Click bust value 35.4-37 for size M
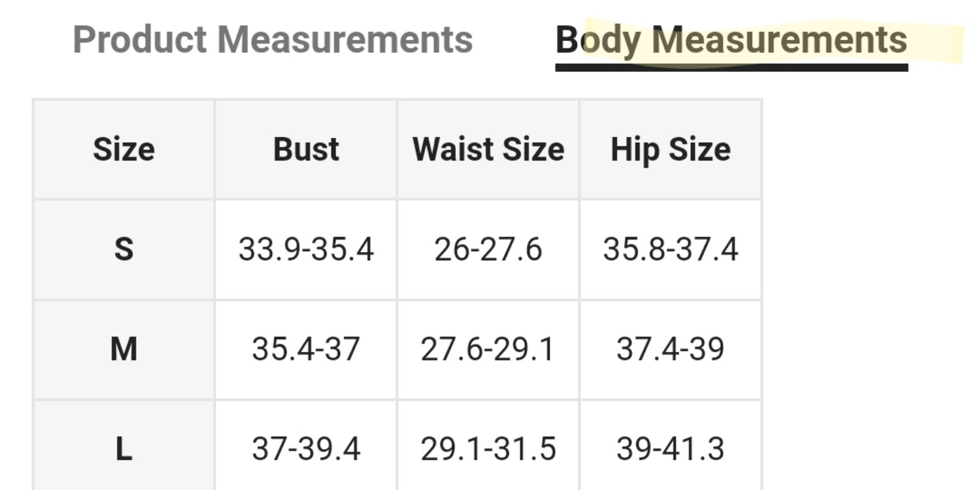Image resolution: width=980 pixels, height=490 pixels. [x=306, y=349]
